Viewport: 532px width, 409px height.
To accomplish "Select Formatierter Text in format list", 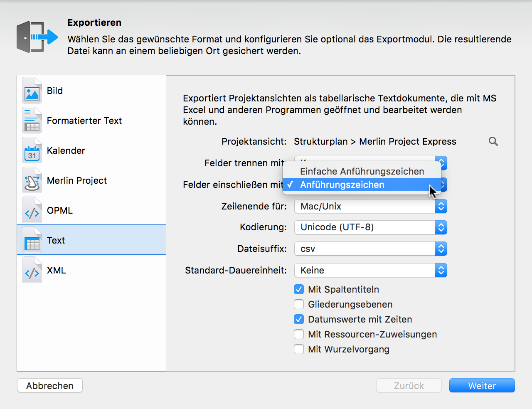I will (x=91, y=121).
